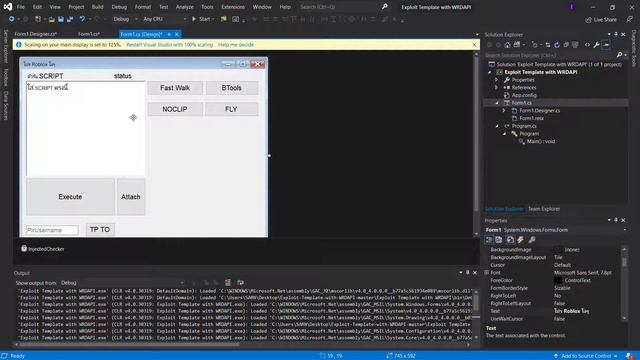Open the Debug configuration dropdown
Viewport: 640px width, 360px height.
pyautogui.click(x=125, y=19)
